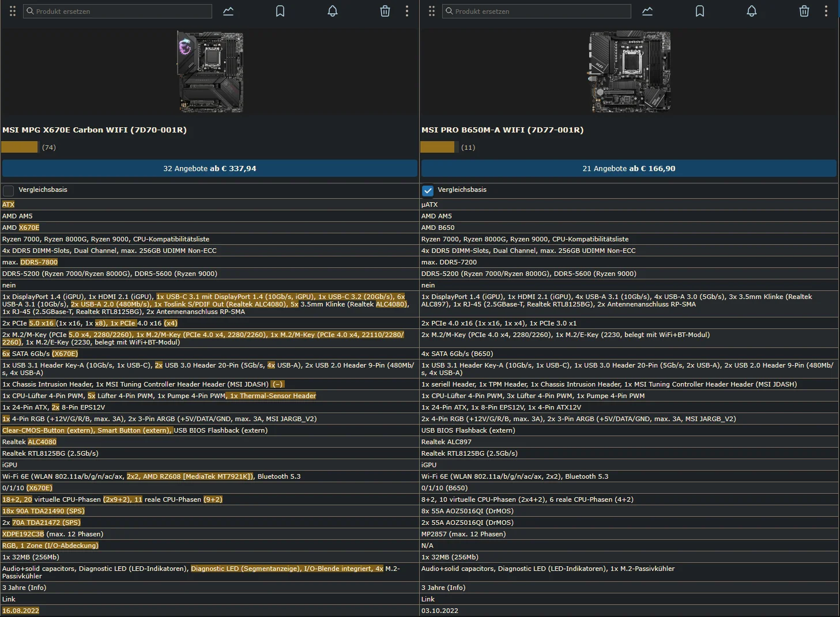This screenshot has width=840, height=617.
Task: Click the 32 Angebote ab € 337,94 button
Action: tap(209, 168)
